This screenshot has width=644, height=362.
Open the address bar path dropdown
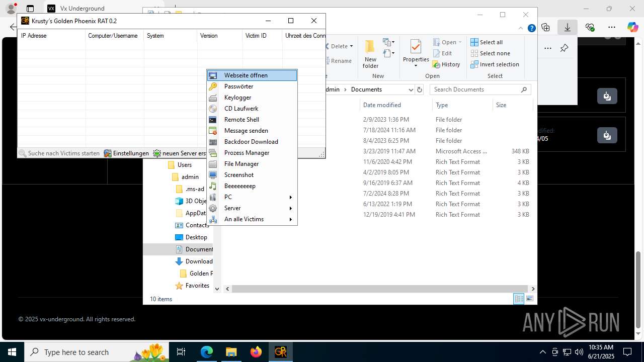pyautogui.click(x=411, y=89)
